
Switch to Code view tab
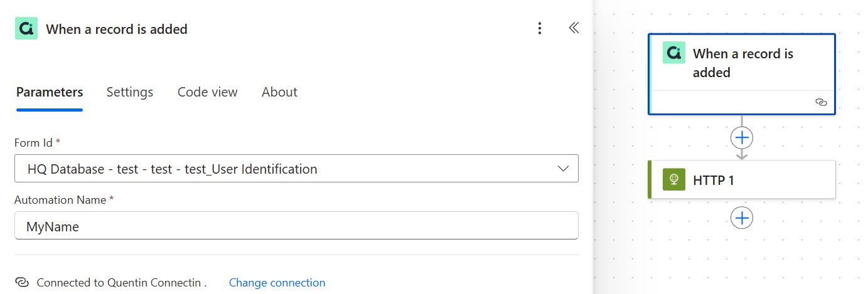click(x=207, y=92)
